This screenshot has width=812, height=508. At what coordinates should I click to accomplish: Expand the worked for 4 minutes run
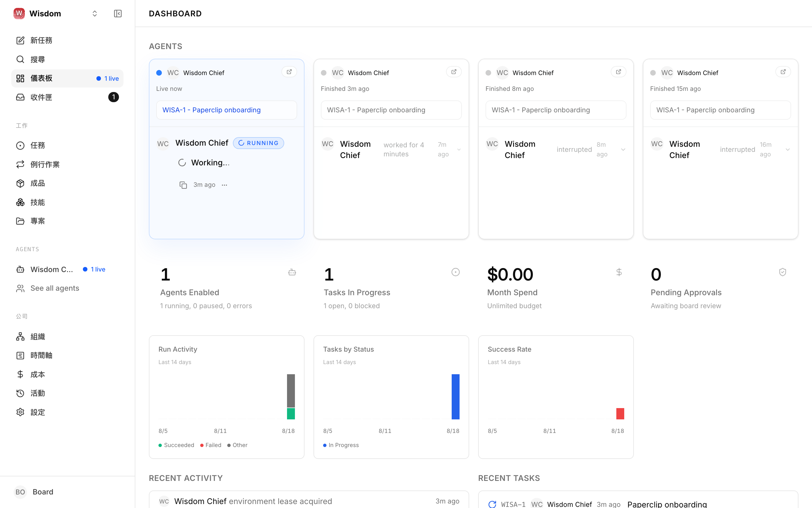pyautogui.click(x=459, y=150)
